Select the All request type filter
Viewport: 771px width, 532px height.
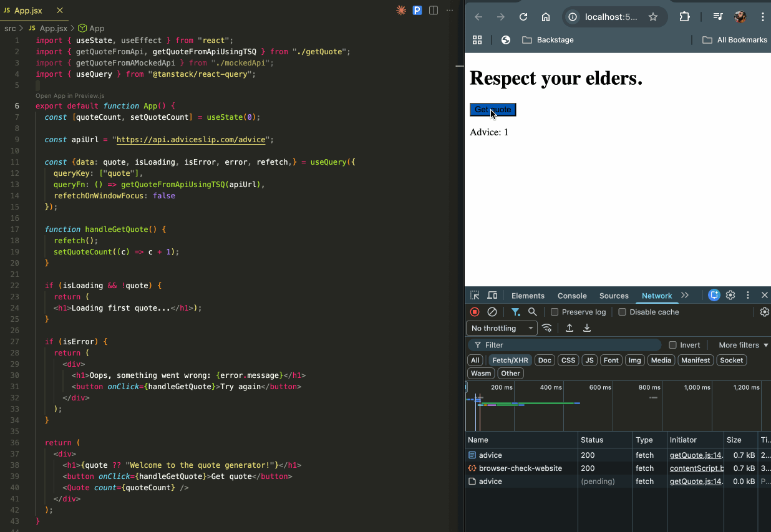click(475, 360)
